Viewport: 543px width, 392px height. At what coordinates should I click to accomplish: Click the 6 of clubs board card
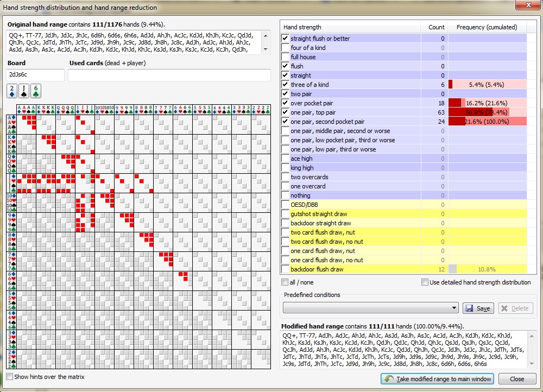coord(36,91)
